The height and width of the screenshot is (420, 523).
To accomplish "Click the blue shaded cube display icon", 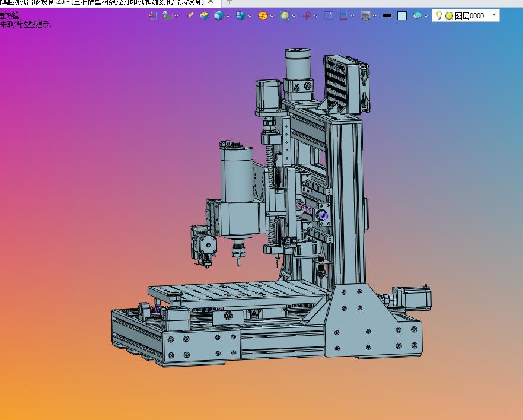I will (x=219, y=15).
